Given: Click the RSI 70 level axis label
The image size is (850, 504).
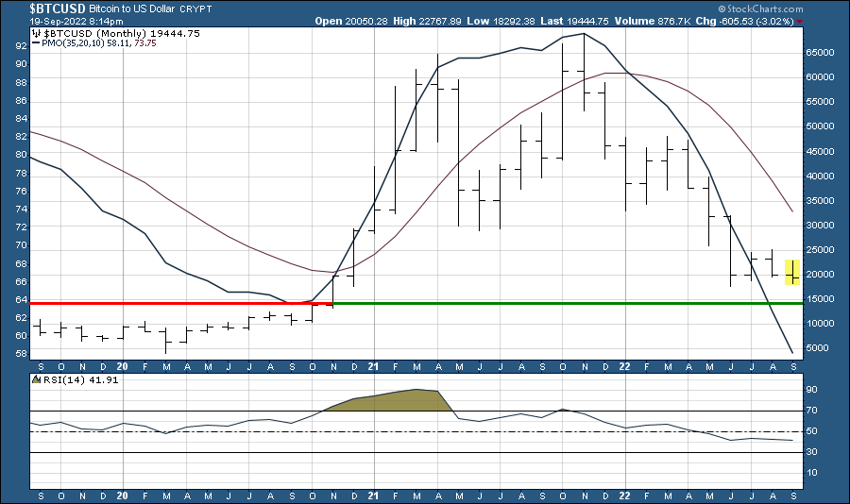Looking at the screenshot, I should tap(810, 412).
